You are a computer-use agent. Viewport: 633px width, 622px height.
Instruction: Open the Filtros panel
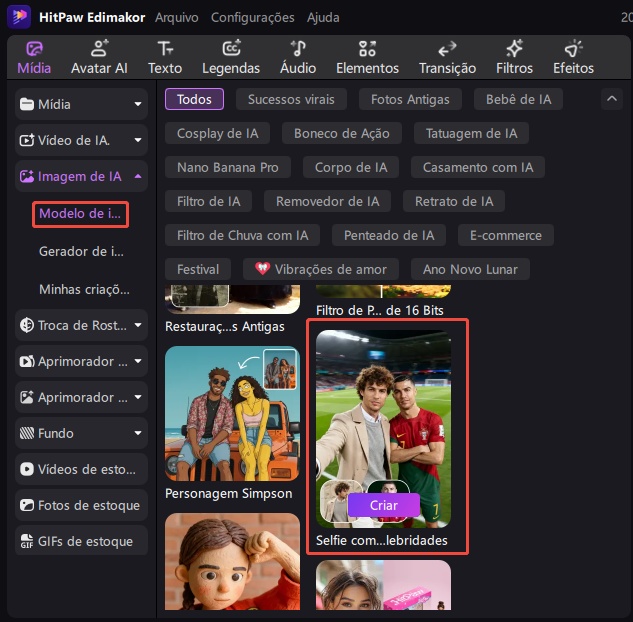(514, 57)
